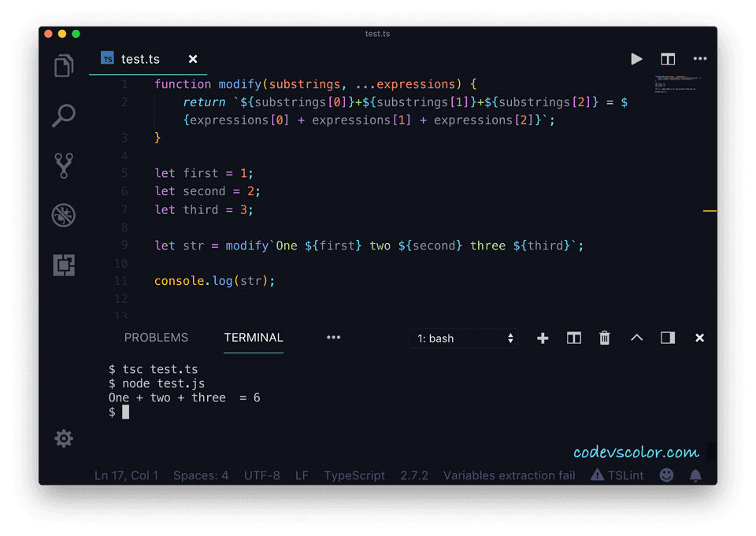This screenshot has width=756, height=536.
Task: Change indentation via Spaces: 4
Action: click(x=201, y=475)
